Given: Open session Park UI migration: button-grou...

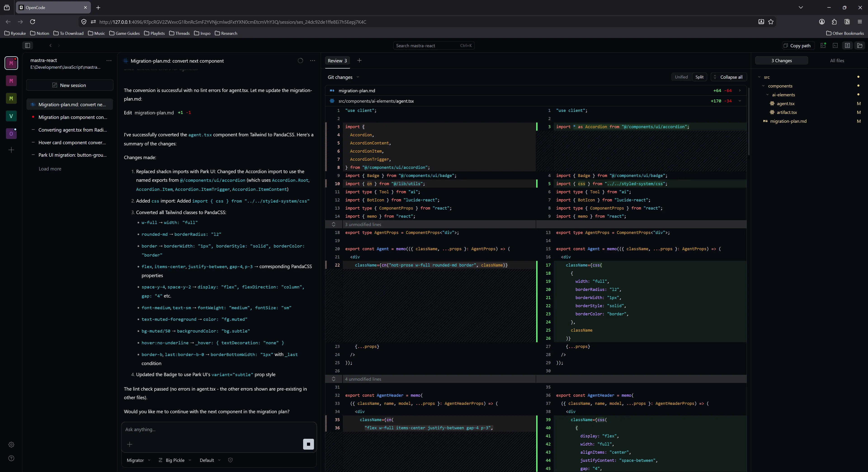Looking at the screenshot, I should pos(69,155).
